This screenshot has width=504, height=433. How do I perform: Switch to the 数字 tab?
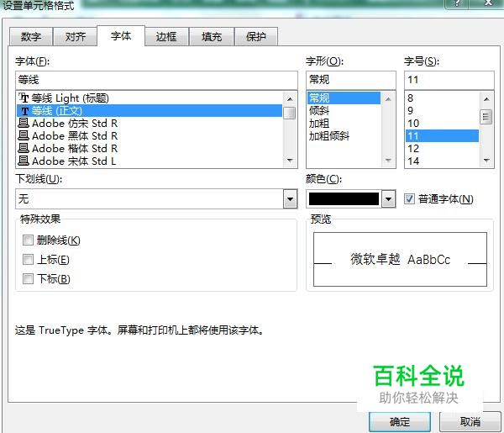tap(31, 37)
